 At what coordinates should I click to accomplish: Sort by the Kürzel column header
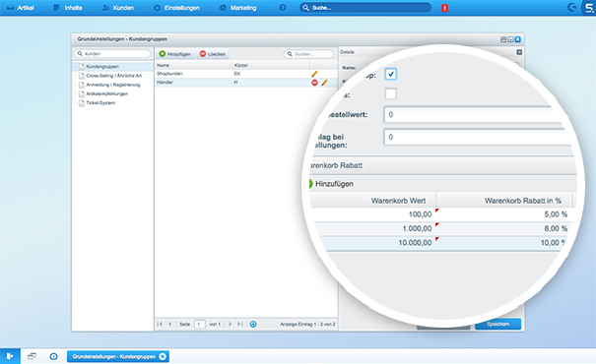[x=270, y=65]
